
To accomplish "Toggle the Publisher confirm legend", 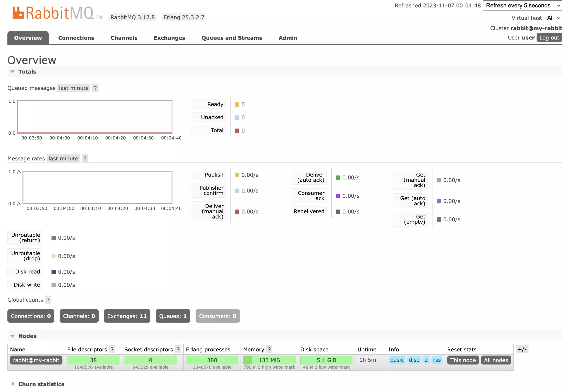I will pos(208,190).
